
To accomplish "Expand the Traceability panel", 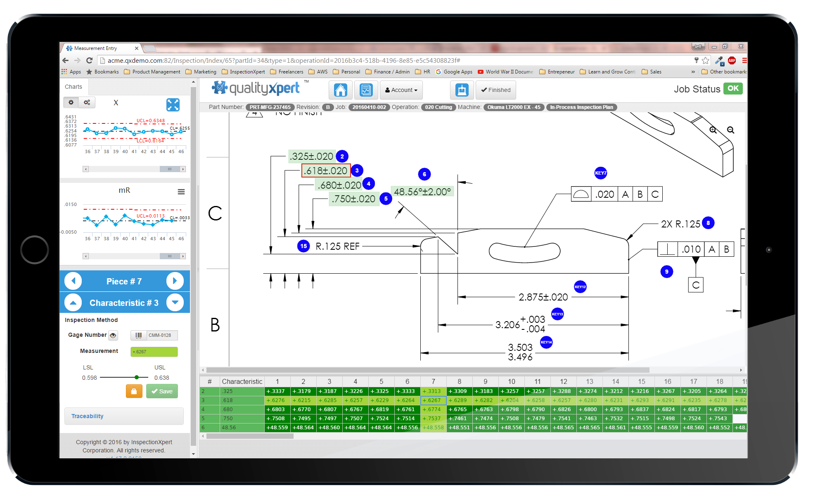I will [x=87, y=416].
